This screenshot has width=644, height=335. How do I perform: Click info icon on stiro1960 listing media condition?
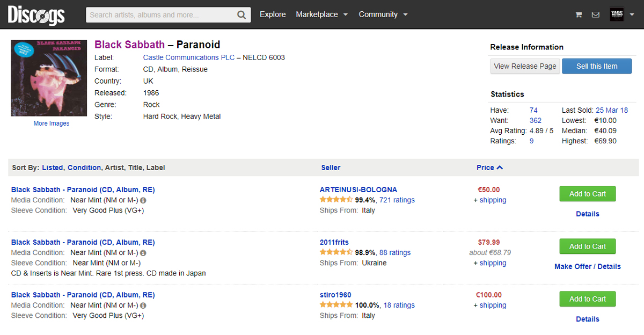pos(143,305)
